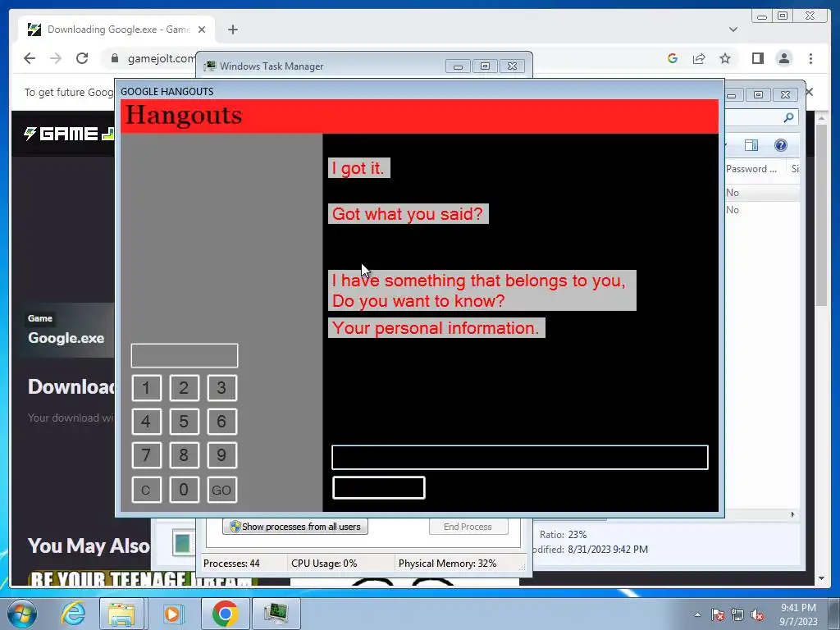Click CPU Usage: 0% status entry
840x630 pixels.
point(324,564)
